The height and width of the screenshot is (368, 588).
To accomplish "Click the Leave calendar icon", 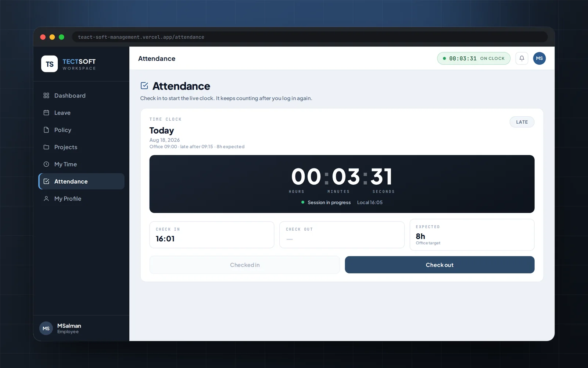I will pyautogui.click(x=46, y=113).
